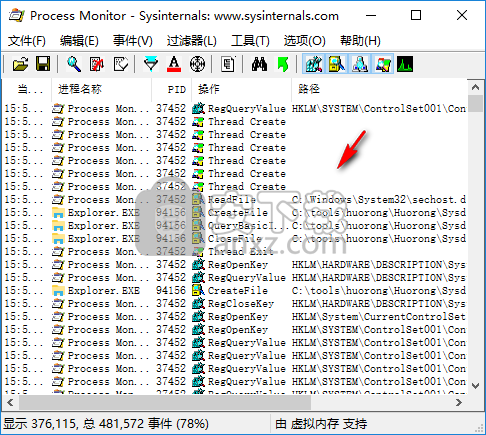Viewport: 486px width, 435px height.
Task: Click the Explorer.EXE icon in QueryBasicI row
Action: coord(58,226)
